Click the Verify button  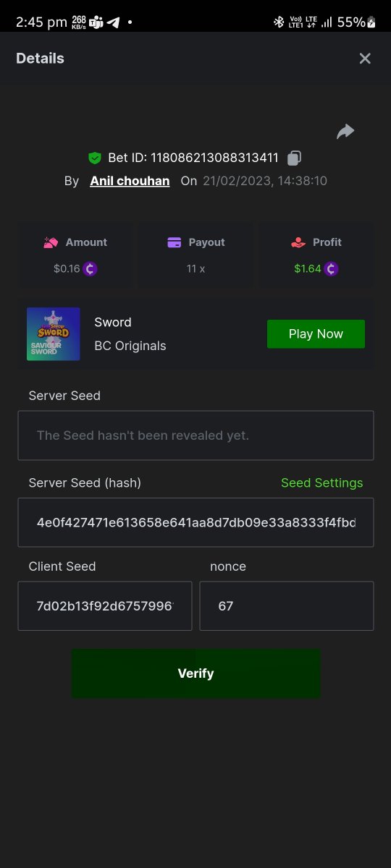pyautogui.click(x=195, y=673)
